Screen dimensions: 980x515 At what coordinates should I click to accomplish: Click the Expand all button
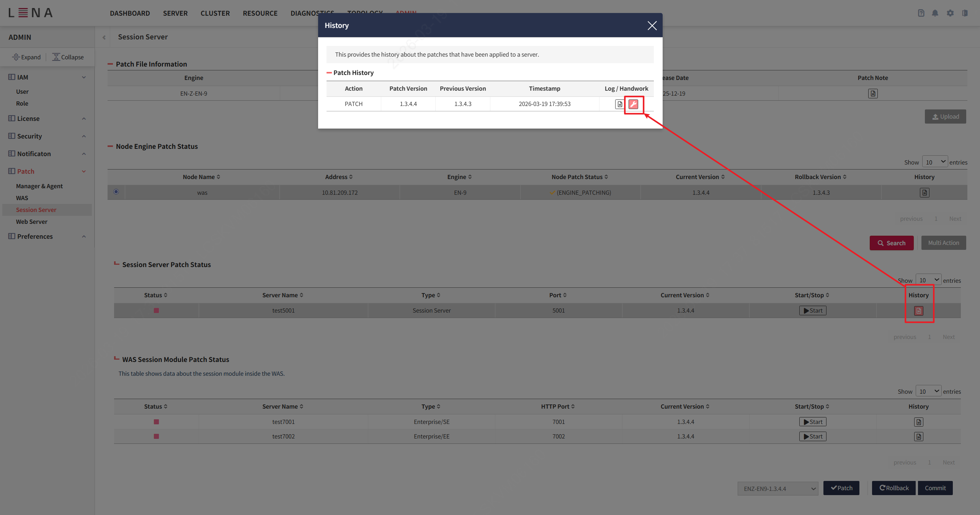tap(26, 57)
